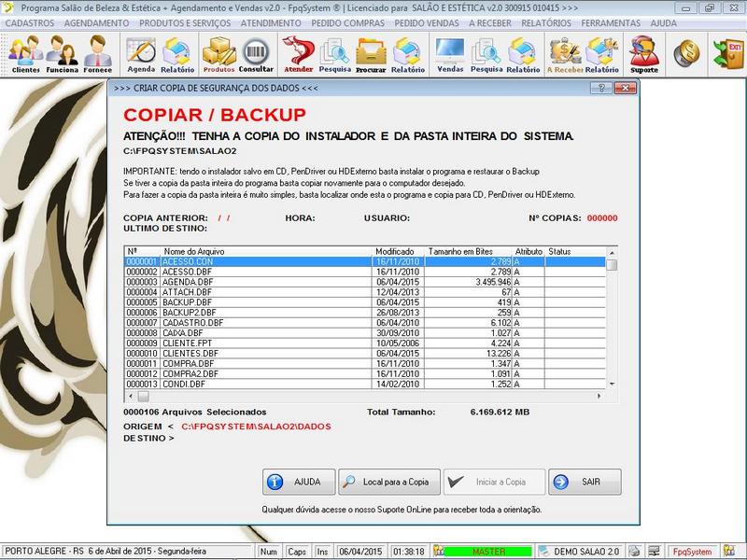Open the Vendas monitor icon
The image size is (747, 560).
tap(450, 54)
